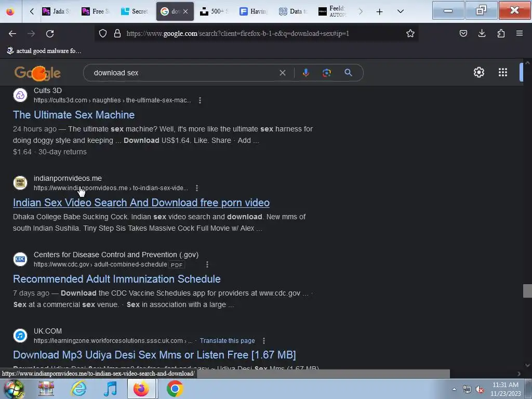532x399 pixels.
Task: Click the horizontal scrollbar right arrow
Action: [x=519, y=374]
